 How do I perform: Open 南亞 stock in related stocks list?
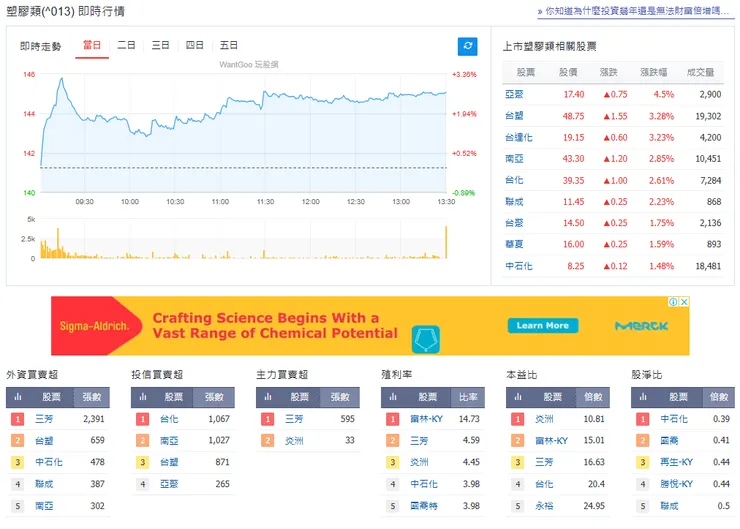coord(514,159)
